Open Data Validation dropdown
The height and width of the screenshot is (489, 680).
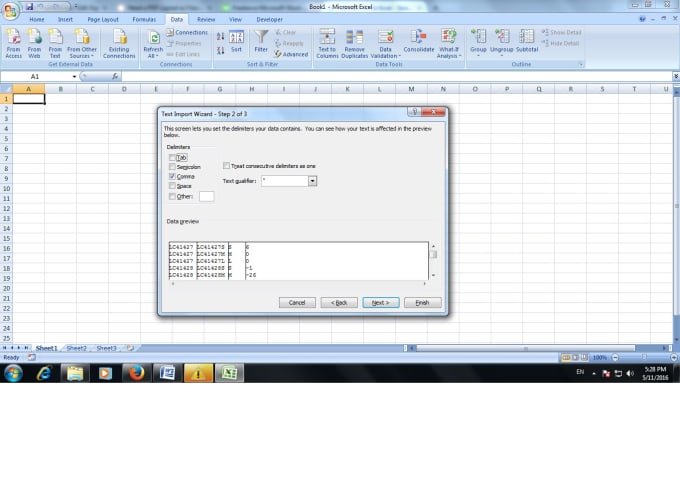click(385, 43)
